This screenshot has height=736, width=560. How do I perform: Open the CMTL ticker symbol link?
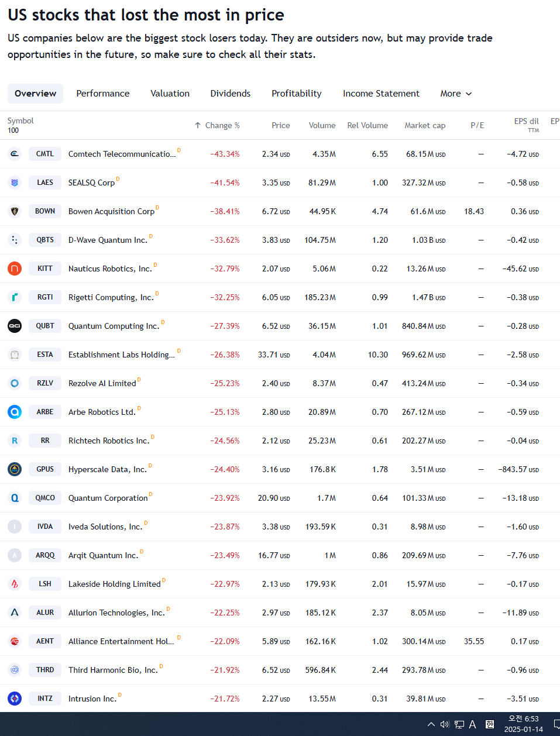(x=45, y=154)
